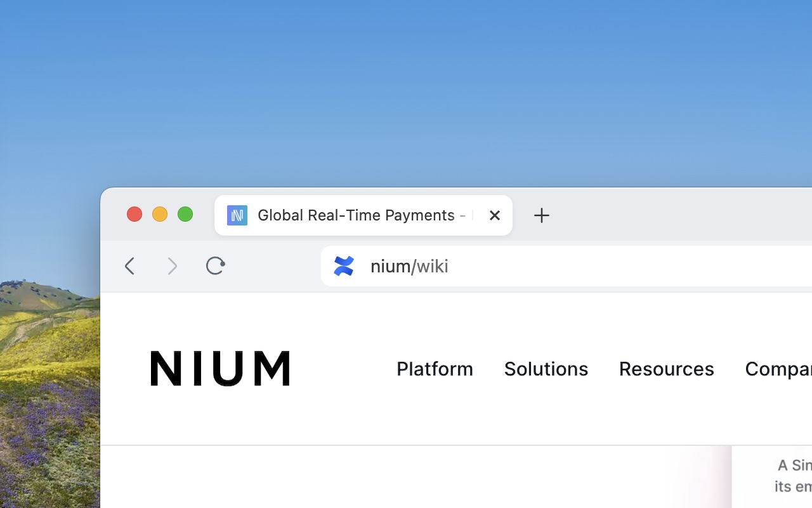Screen dimensions: 812x508
Task: Click the Platform navigation link
Action: (x=435, y=368)
